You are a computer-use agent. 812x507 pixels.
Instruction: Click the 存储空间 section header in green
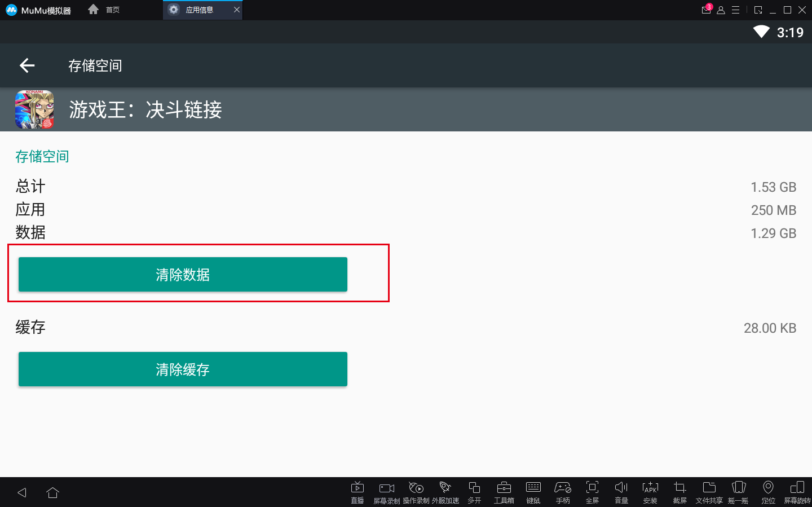point(42,156)
